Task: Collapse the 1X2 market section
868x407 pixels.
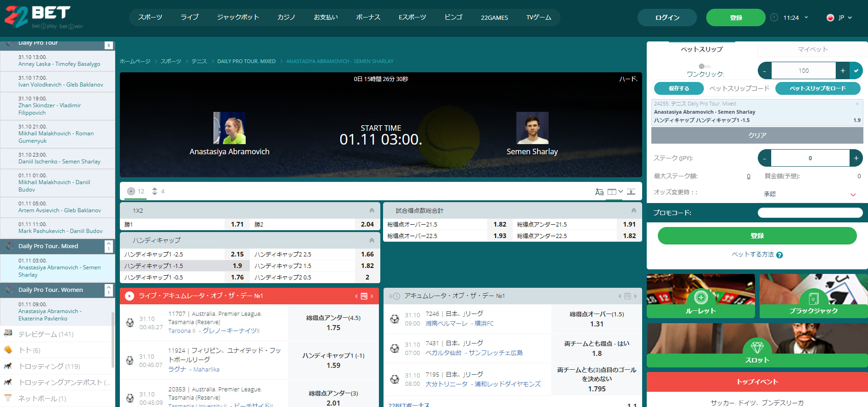Action: click(372, 210)
